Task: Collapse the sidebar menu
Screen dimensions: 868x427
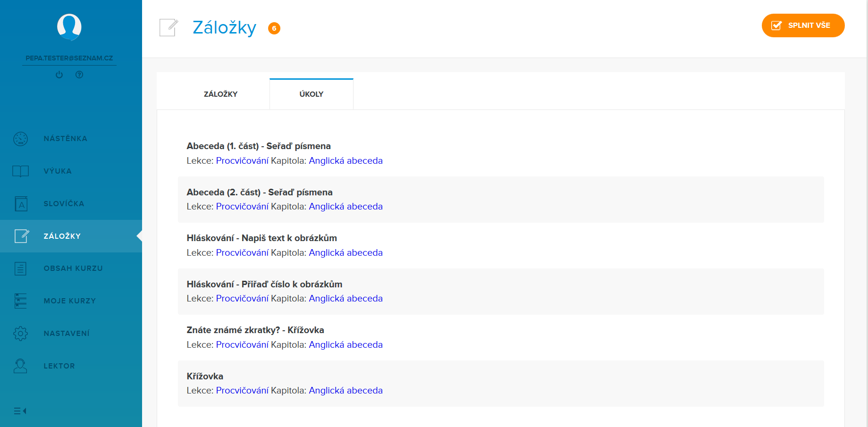Action: [x=20, y=411]
